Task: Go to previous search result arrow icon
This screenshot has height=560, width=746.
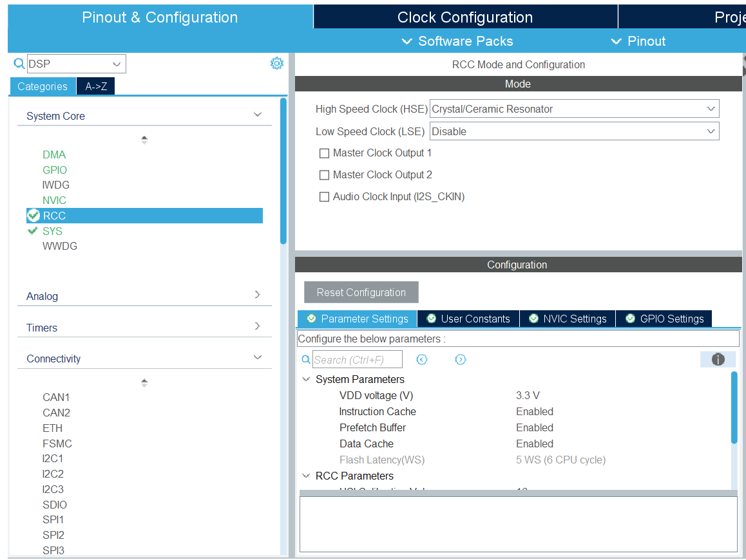Action: [422, 360]
